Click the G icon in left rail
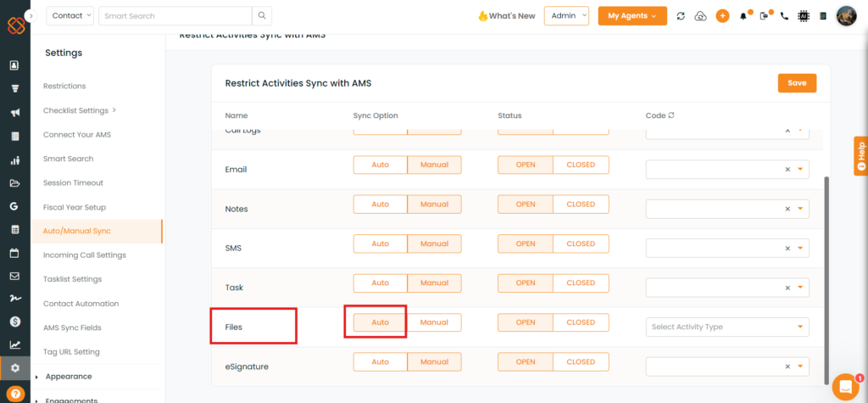This screenshot has height=403, width=868. tap(15, 206)
